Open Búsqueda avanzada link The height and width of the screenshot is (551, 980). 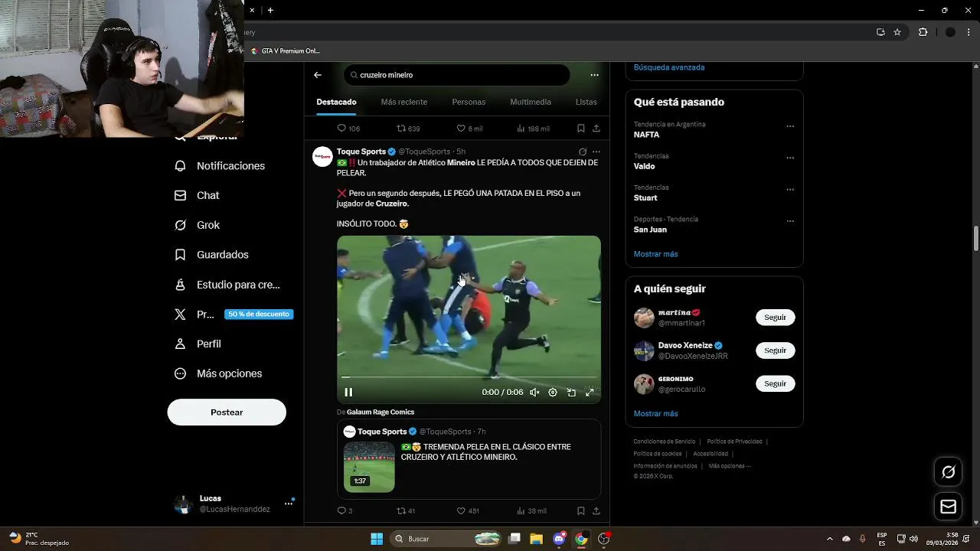(669, 67)
